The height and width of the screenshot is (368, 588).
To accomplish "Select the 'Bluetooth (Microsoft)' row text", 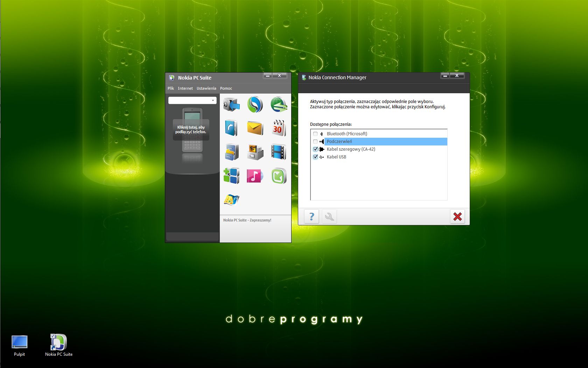I will tap(347, 134).
